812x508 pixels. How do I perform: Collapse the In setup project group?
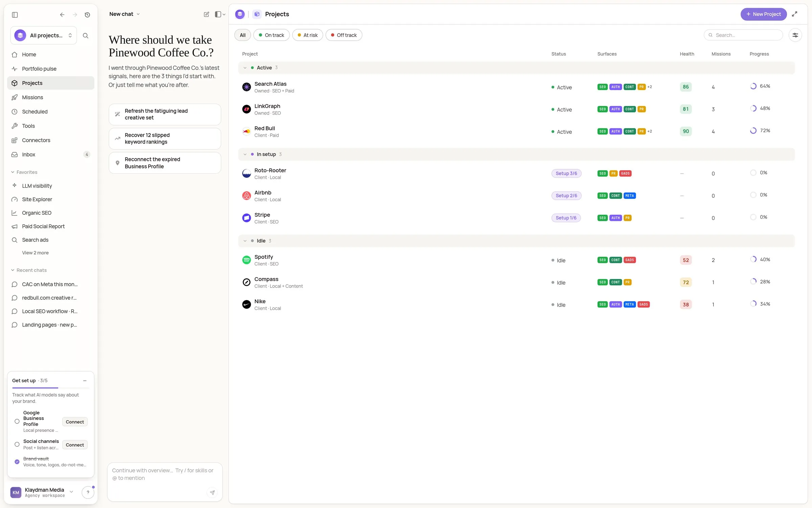point(245,154)
